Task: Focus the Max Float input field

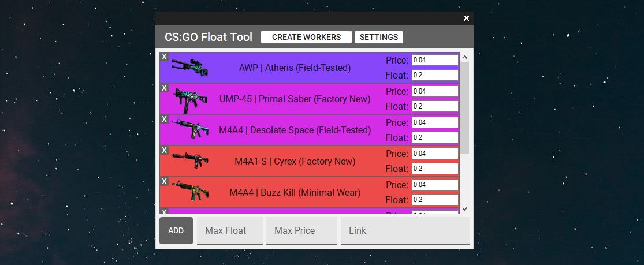Action: pos(230,230)
